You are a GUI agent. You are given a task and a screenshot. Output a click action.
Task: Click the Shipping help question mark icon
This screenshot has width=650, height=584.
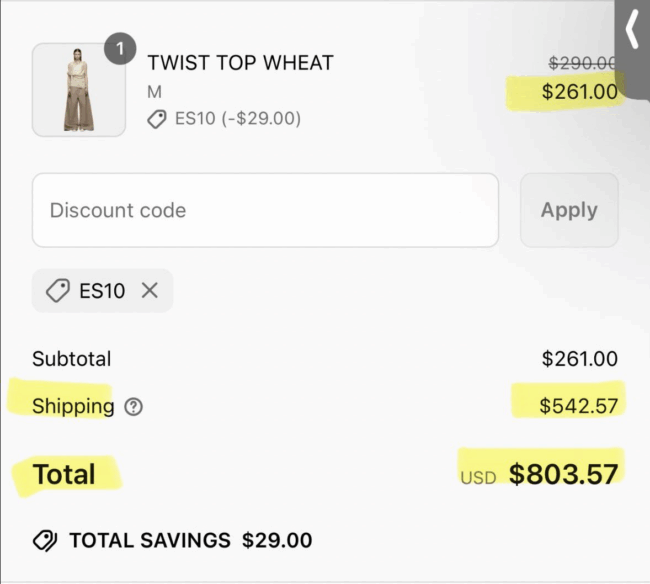click(x=133, y=407)
